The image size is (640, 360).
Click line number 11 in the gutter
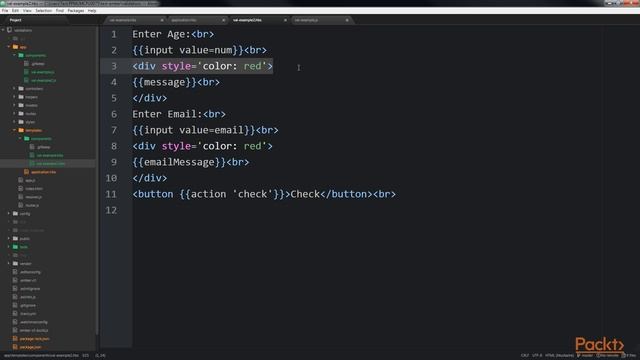(111, 194)
